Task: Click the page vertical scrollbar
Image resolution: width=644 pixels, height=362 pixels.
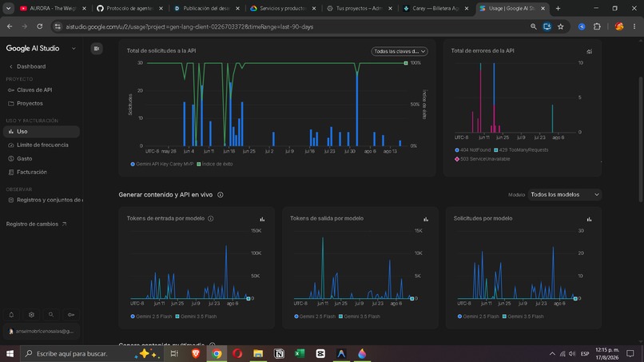Action: [641, 139]
